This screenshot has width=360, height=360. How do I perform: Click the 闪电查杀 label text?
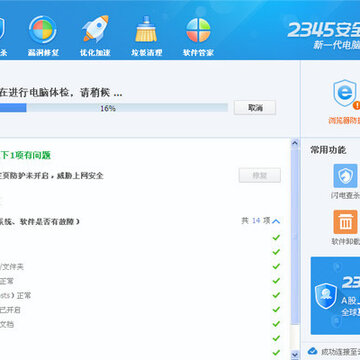pos(345,195)
